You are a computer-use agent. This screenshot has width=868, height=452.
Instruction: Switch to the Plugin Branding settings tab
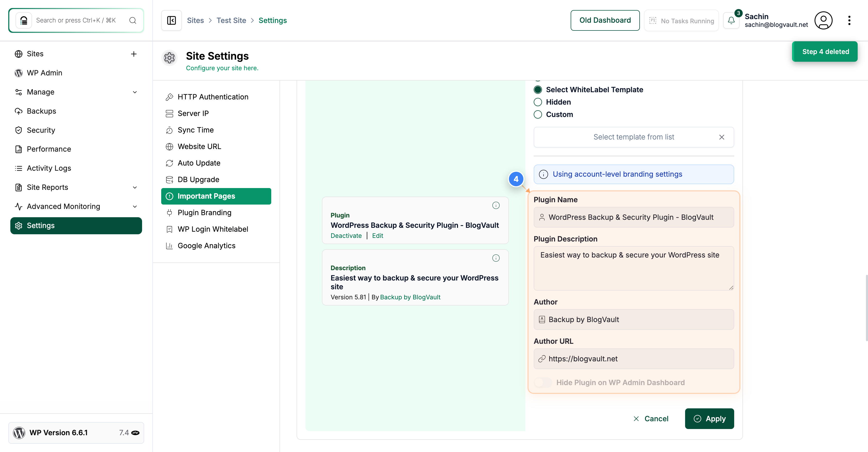[x=205, y=213]
